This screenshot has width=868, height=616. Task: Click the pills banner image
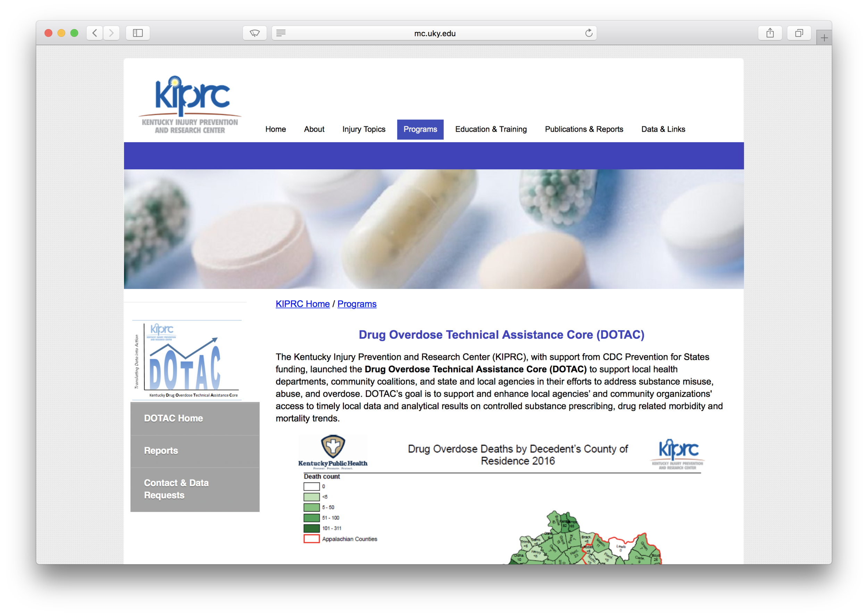click(434, 229)
